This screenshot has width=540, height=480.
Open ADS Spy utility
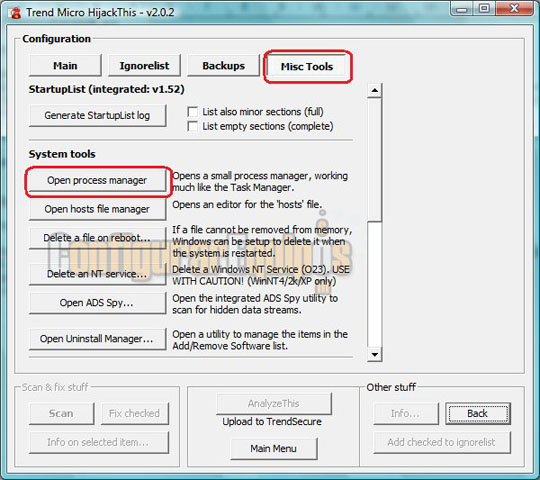click(97, 303)
